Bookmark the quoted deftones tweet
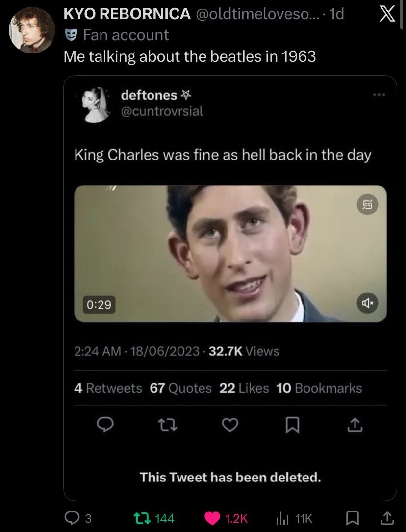Screen dimensions: 406x532 pos(292,425)
